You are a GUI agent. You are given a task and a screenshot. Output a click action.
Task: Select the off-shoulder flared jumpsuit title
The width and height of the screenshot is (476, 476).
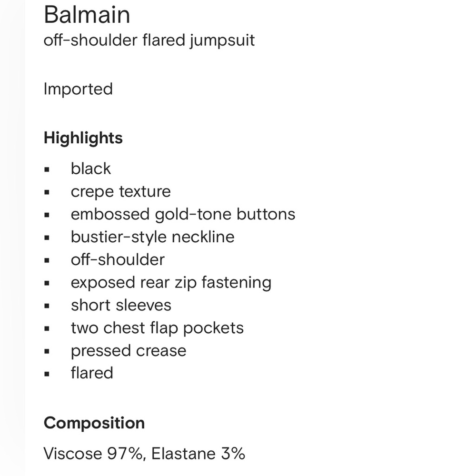click(x=149, y=40)
